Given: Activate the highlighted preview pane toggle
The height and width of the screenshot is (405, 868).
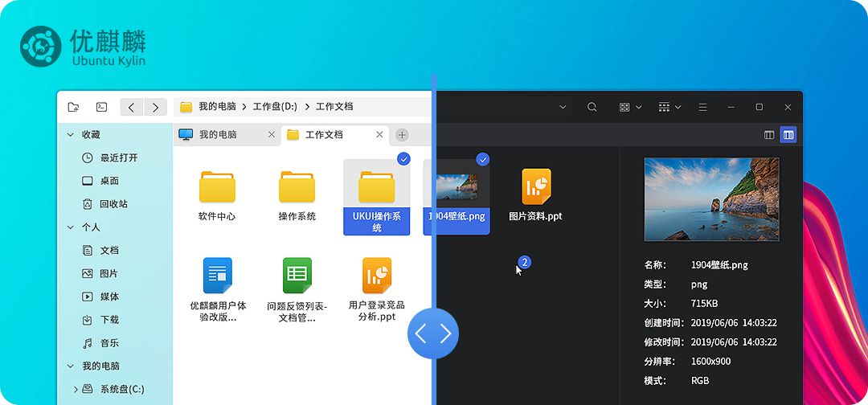Looking at the screenshot, I should [788, 135].
